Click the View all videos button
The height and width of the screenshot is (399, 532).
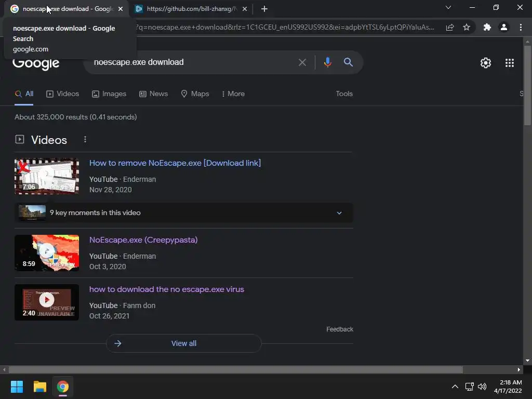pyautogui.click(x=184, y=343)
